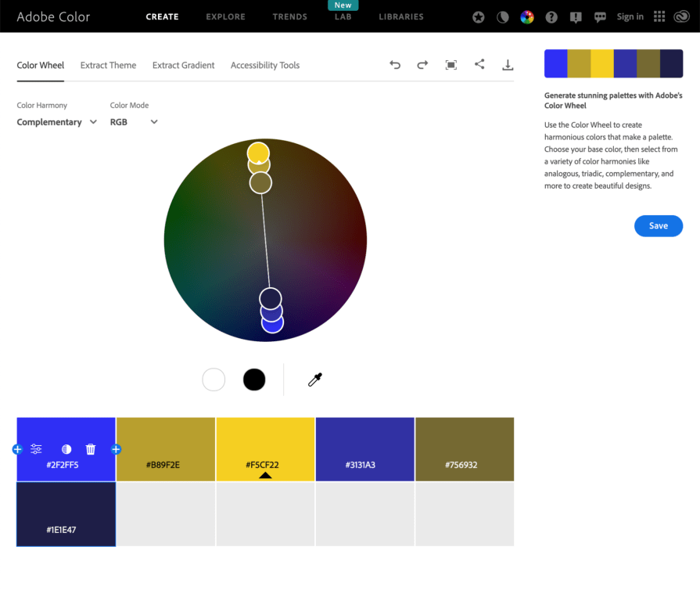700x590 pixels.
Task: Add a new color left of #2F2FF5
Action: pos(16,449)
